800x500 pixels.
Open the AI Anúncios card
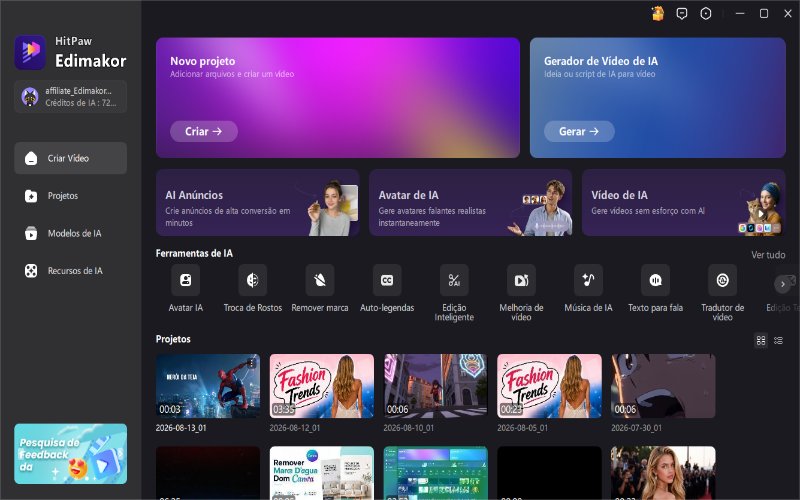(258, 203)
